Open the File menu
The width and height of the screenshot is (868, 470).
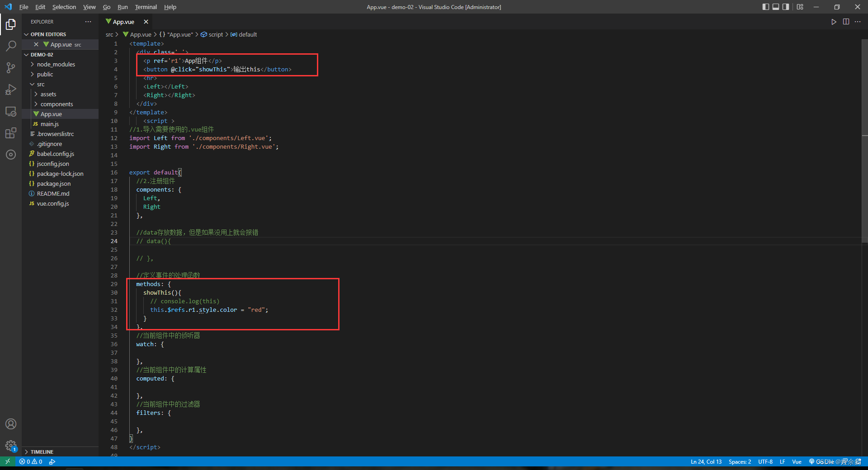(24, 7)
